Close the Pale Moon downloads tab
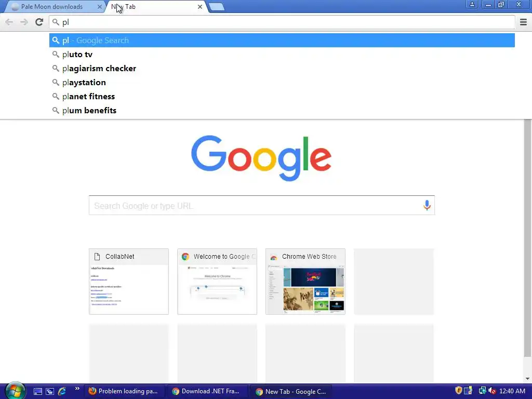 (x=100, y=6)
